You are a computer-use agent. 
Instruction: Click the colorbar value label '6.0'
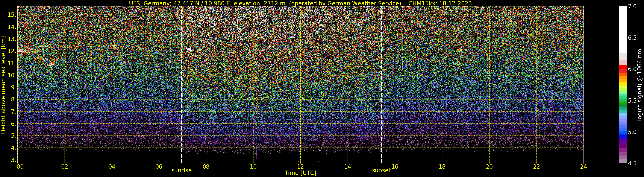coord(632,69)
